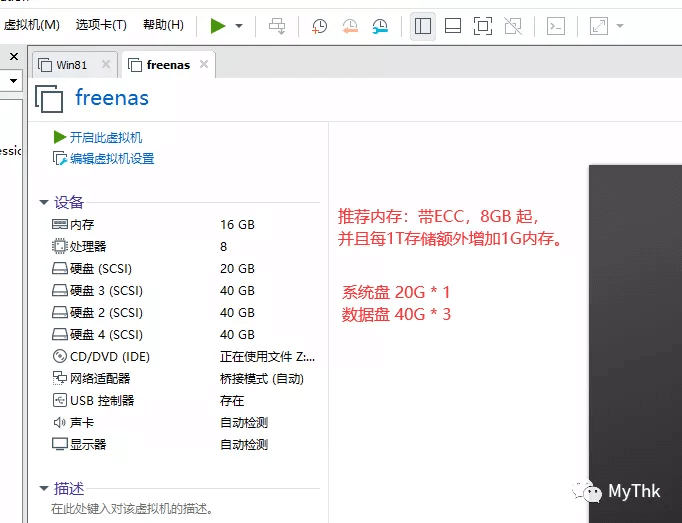The height and width of the screenshot is (523, 682).
Task: Open snapshot manager wrench-clock icon
Action: point(380,26)
